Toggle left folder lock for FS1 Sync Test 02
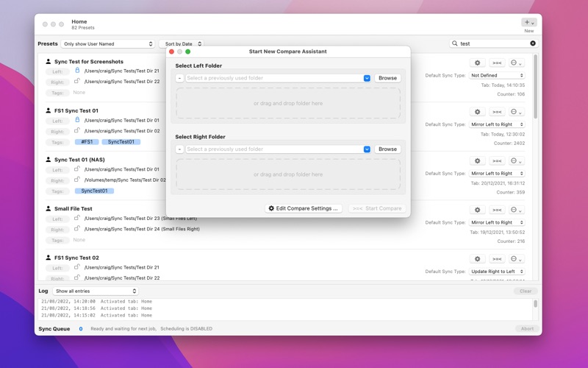588x368 pixels. pyautogui.click(x=77, y=266)
